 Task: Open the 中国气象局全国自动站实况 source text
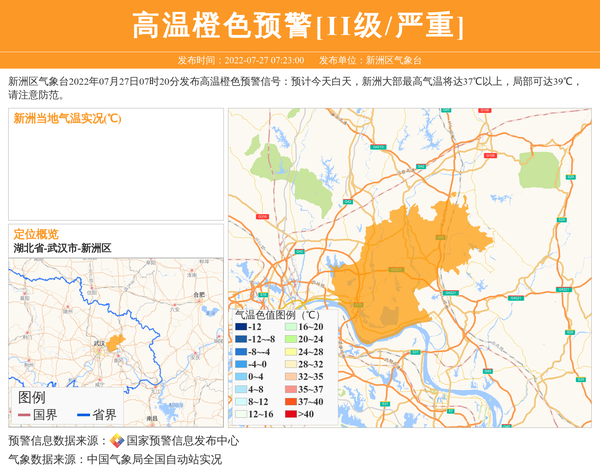(x=154, y=460)
